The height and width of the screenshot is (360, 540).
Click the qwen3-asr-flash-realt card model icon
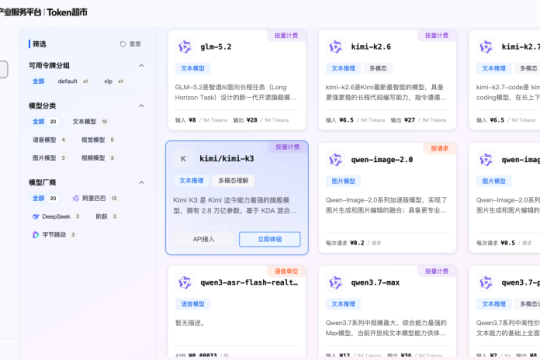click(x=185, y=283)
